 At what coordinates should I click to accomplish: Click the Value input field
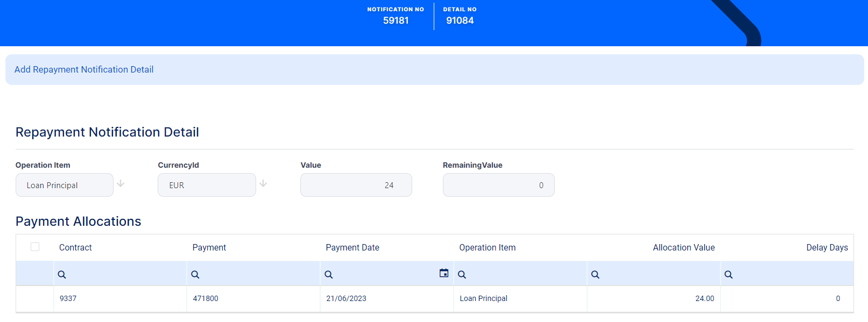tap(356, 185)
